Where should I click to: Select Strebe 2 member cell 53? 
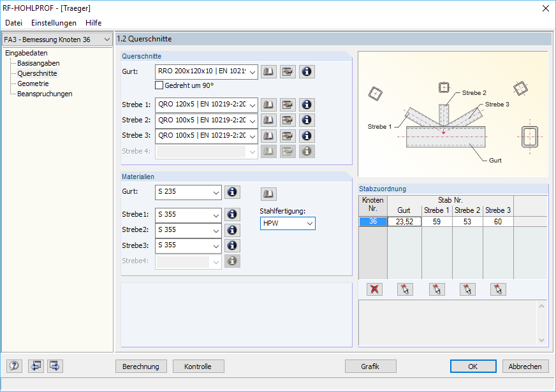467,222
